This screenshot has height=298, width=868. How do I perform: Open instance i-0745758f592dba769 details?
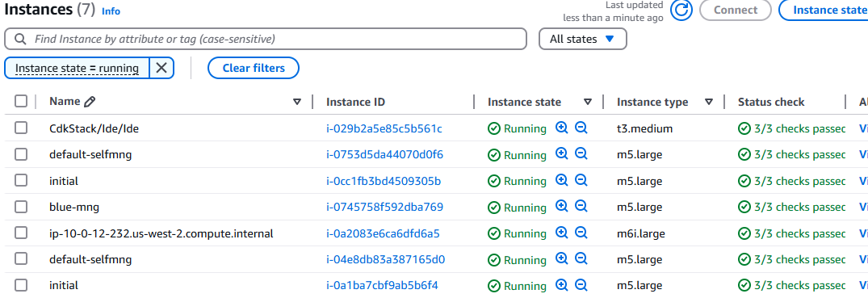pos(384,208)
